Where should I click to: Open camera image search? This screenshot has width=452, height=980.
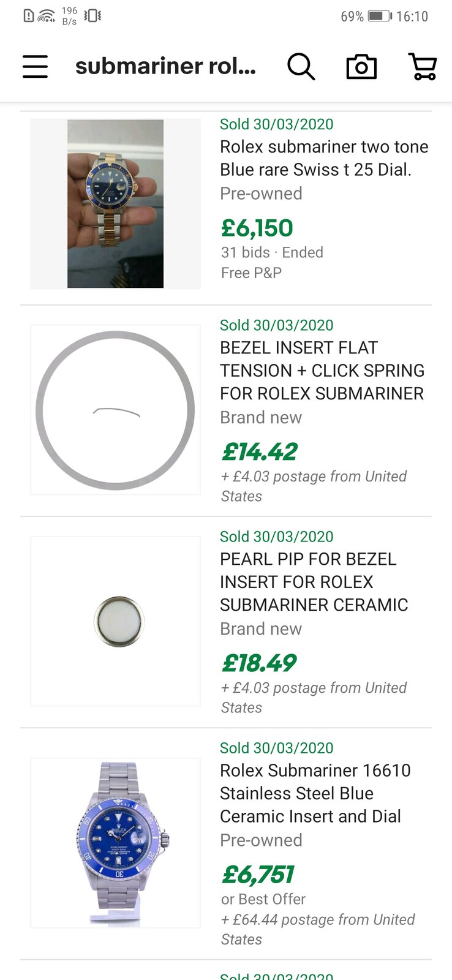361,66
